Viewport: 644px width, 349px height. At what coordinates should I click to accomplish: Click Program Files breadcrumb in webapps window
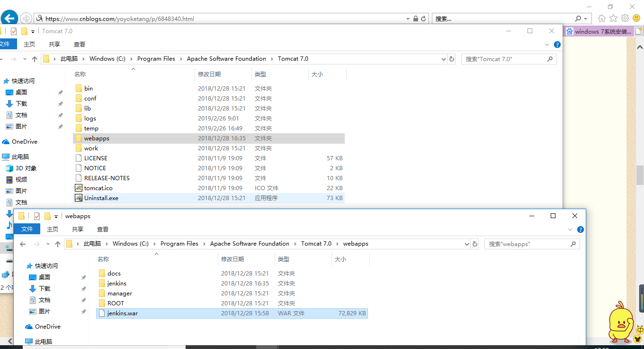(179, 244)
